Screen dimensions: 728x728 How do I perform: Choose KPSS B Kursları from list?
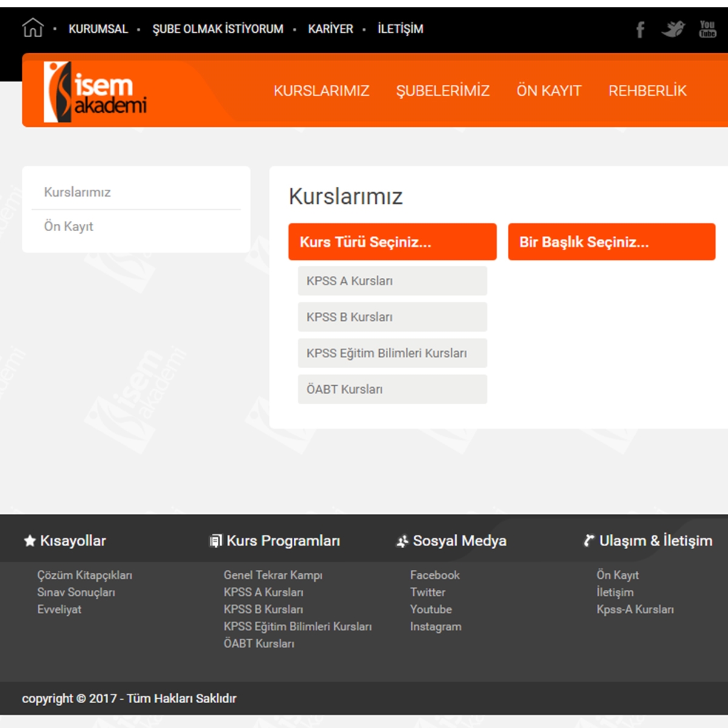pos(392,317)
